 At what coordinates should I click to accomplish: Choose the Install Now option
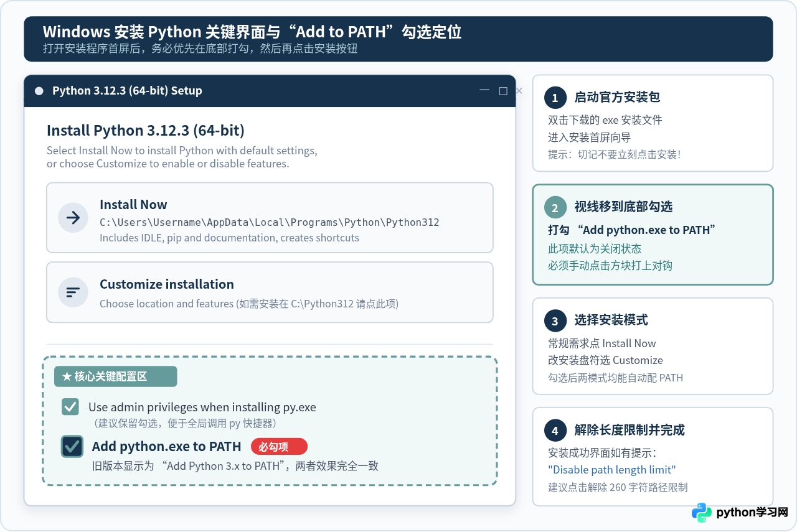270,218
